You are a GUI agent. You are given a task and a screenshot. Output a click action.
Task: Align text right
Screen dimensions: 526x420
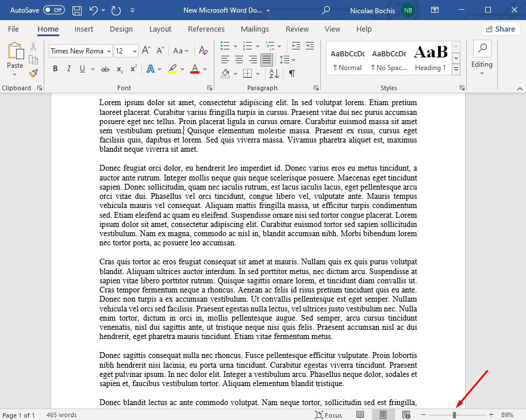coord(252,60)
